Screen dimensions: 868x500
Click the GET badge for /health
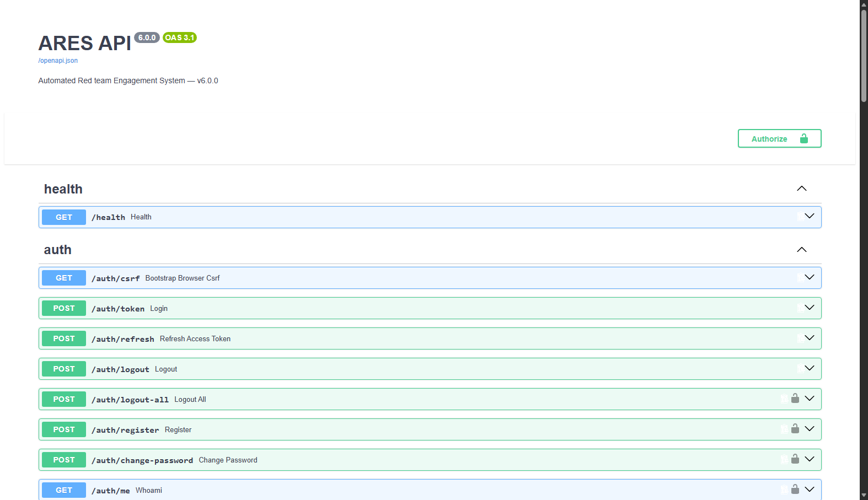point(64,217)
